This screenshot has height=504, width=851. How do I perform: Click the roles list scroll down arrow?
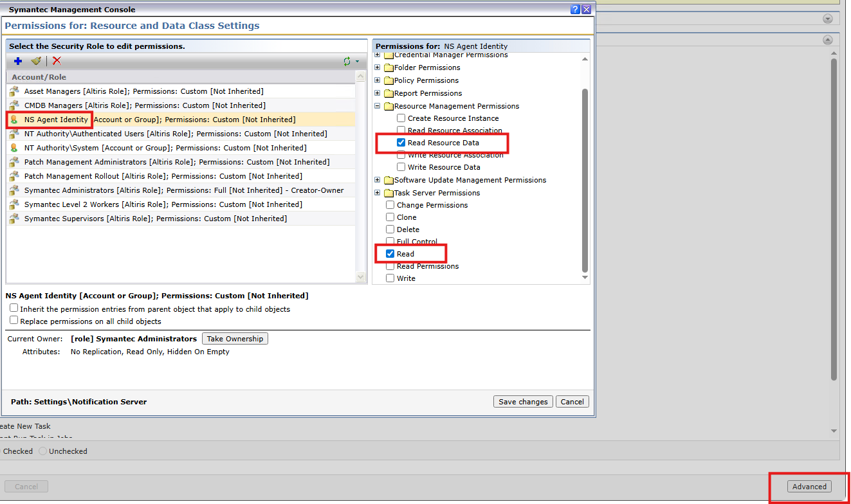click(x=361, y=277)
